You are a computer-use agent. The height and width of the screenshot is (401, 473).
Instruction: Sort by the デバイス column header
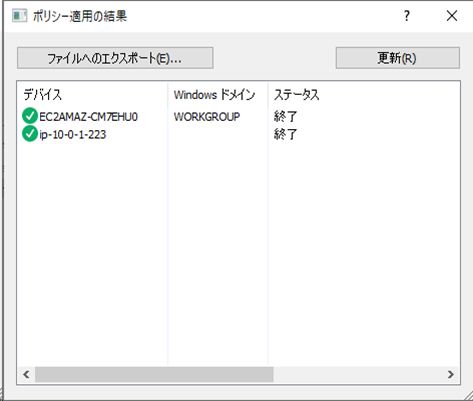pyautogui.click(x=92, y=95)
